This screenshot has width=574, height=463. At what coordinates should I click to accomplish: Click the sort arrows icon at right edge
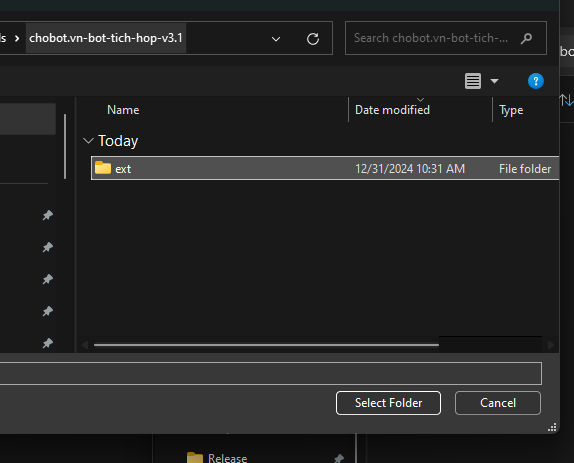point(566,100)
